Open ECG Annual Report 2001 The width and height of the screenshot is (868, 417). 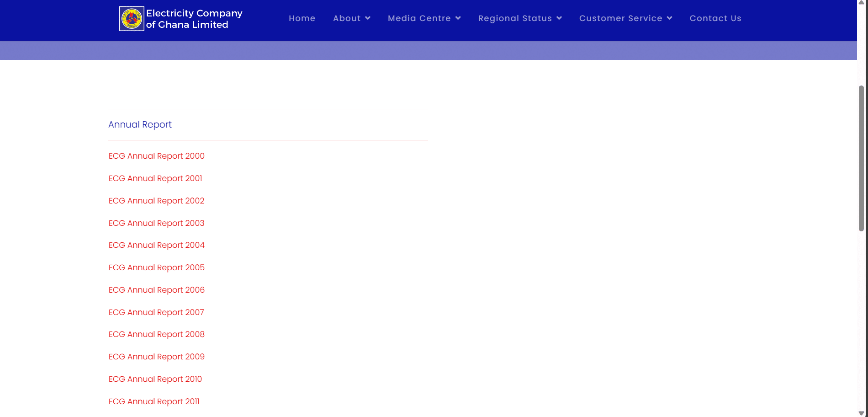point(155,178)
